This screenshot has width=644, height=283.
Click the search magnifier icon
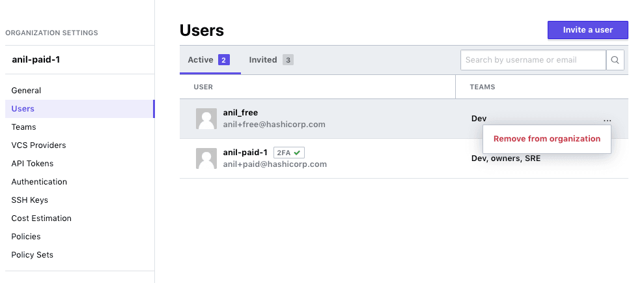point(615,60)
